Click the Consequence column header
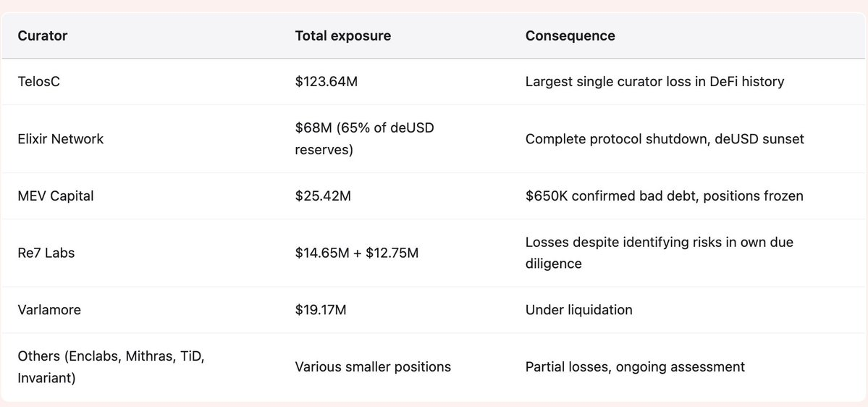 pos(570,35)
